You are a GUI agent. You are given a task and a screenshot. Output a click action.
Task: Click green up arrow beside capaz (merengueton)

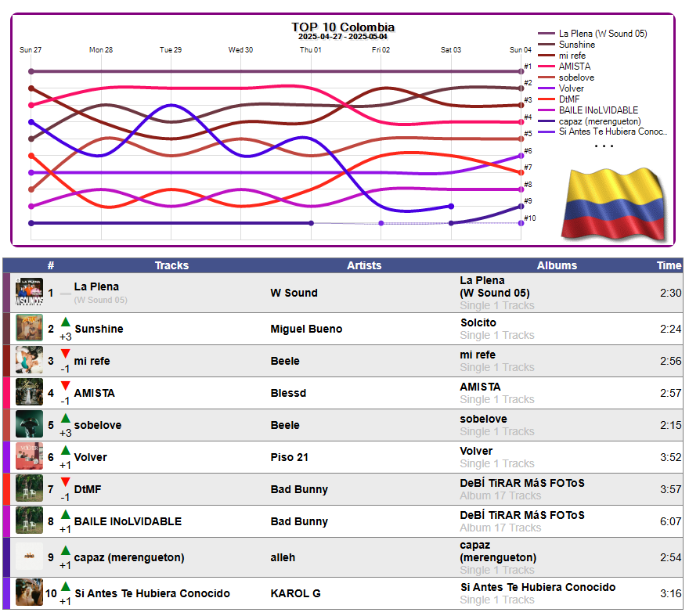pyautogui.click(x=66, y=550)
